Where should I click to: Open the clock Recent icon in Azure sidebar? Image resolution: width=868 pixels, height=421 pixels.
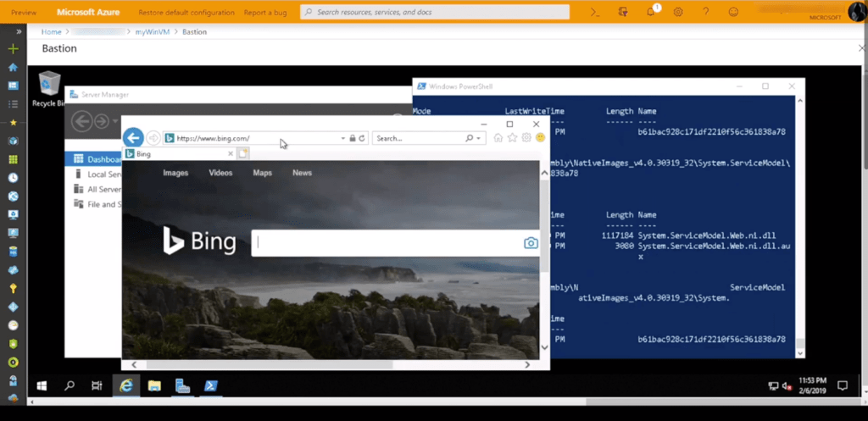click(x=14, y=178)
